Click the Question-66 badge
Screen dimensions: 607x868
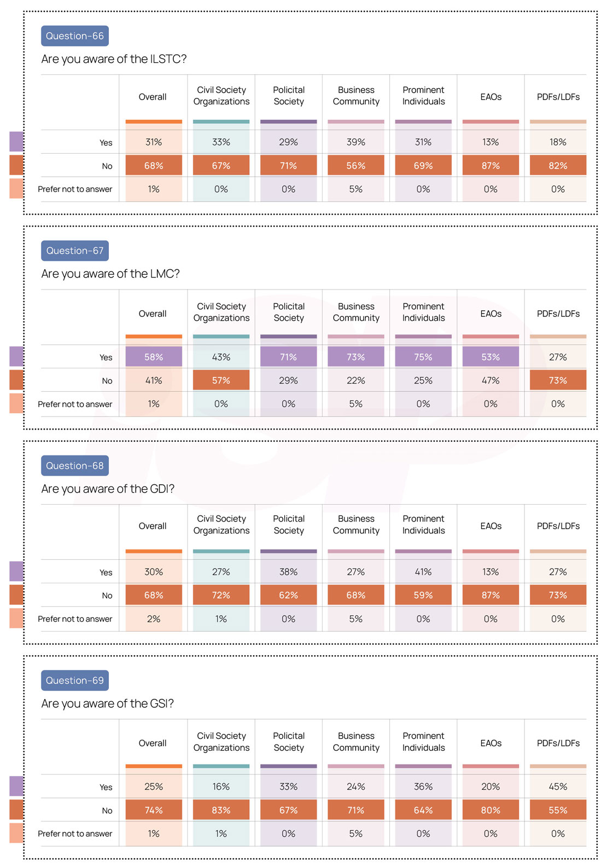(x=74, y=36)
